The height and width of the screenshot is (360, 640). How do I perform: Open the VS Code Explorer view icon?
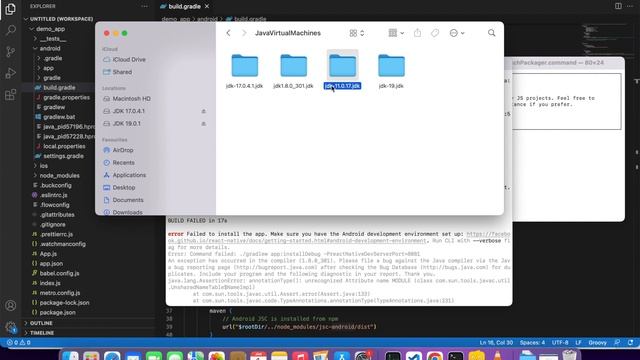[x=11, y=9]
